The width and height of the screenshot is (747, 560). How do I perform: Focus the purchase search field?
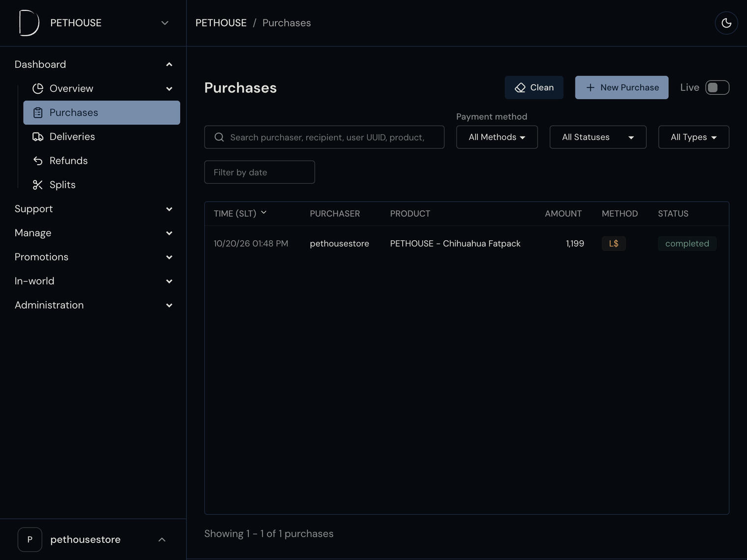[x=324, y=137]
